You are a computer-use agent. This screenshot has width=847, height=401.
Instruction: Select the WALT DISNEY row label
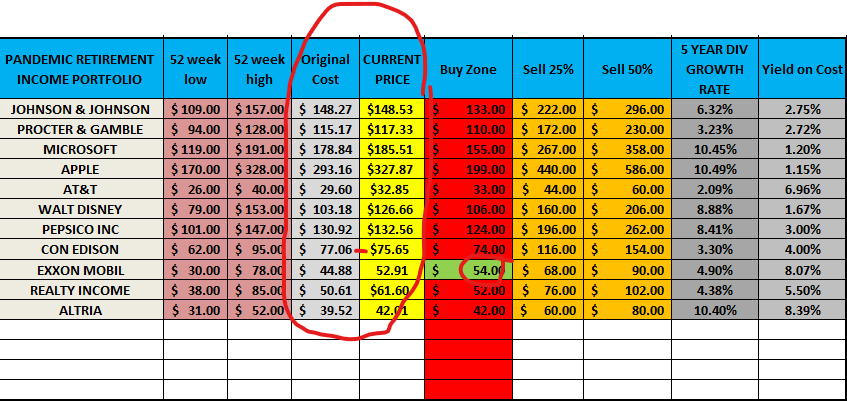pyautogui.click(x=80, y=210)
